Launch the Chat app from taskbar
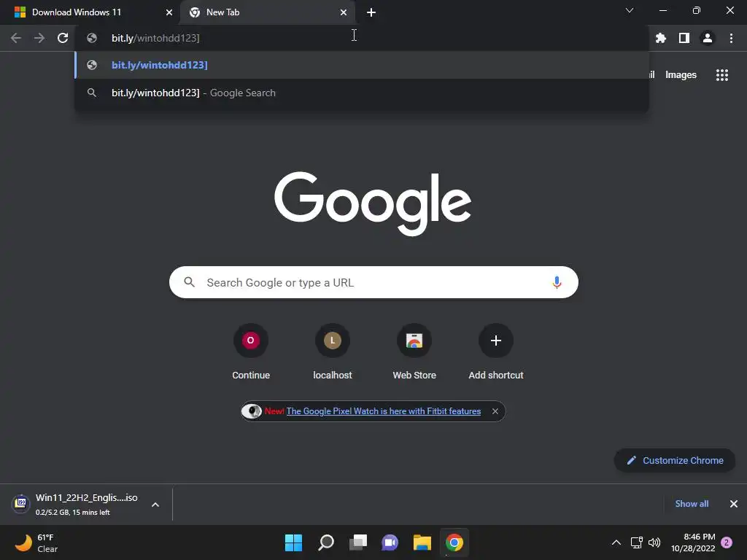747x560 pixels. click(390, 542)
